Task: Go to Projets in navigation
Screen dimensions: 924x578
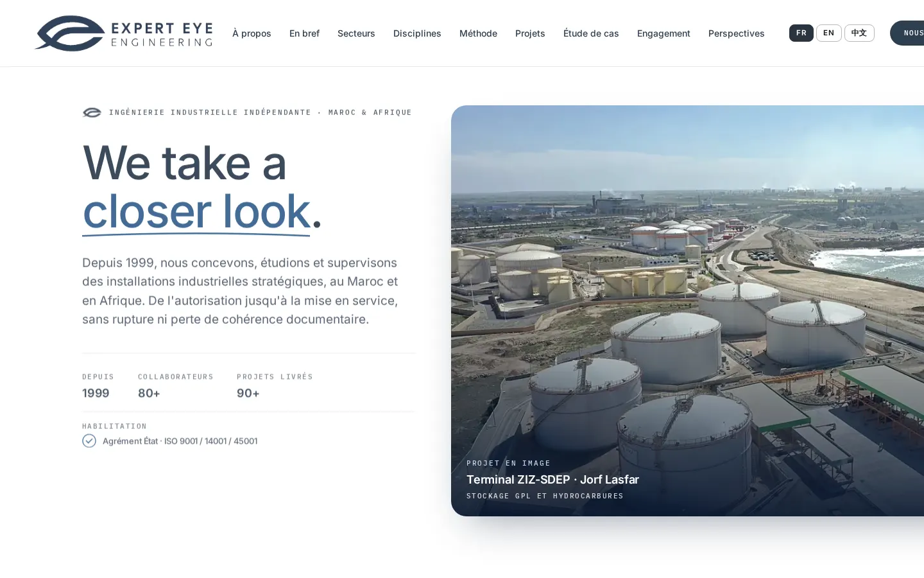Action: coord(530,33)
